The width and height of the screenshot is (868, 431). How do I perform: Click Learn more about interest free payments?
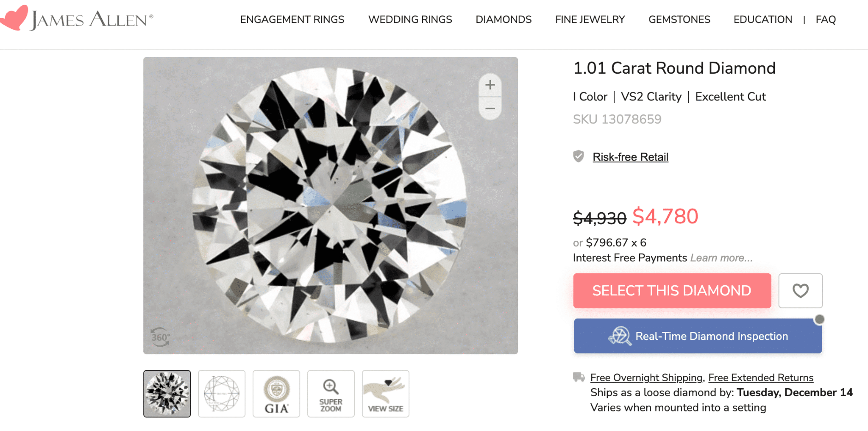coord(721,258)
